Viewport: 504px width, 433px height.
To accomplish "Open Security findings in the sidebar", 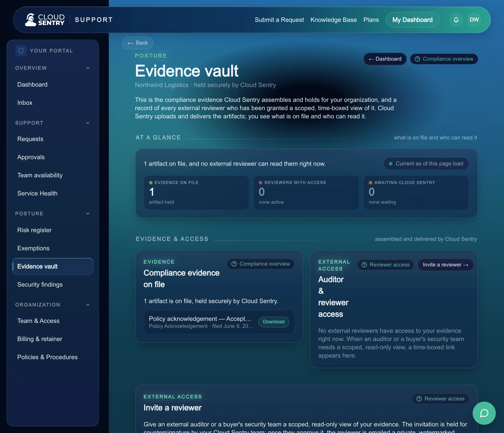I will pos(53,285).
